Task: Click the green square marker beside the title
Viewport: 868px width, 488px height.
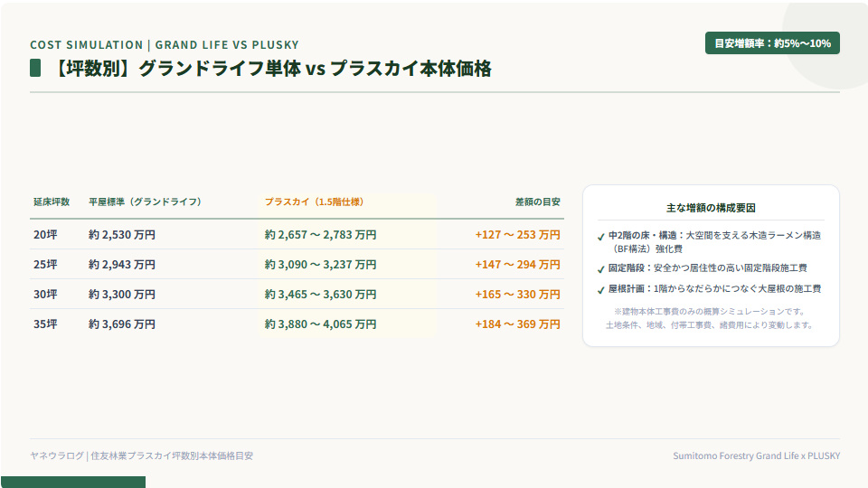Action: click(35, 68)
